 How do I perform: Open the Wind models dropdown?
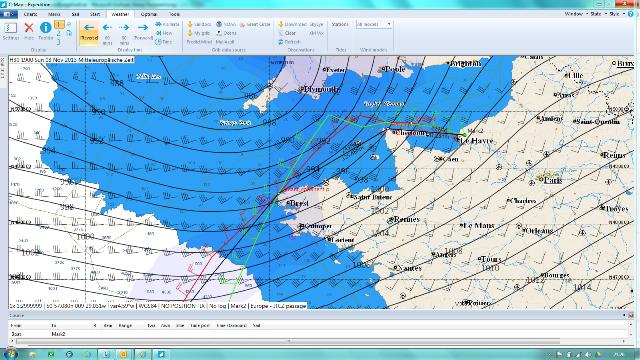tap(373, 24)
